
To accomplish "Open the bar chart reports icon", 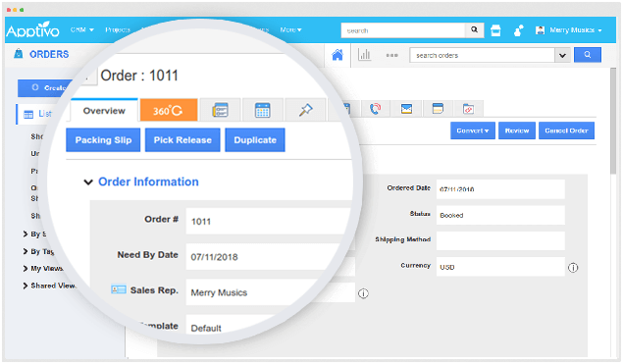I will 364,55.
